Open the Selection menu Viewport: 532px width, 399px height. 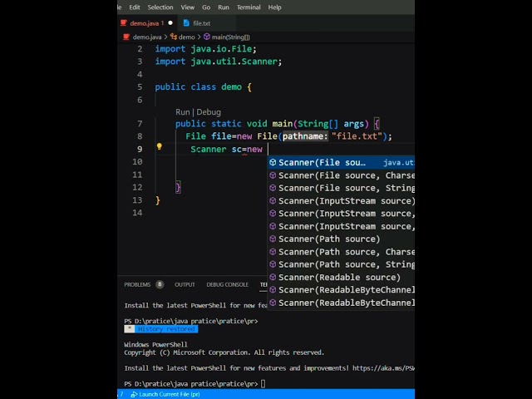pyautogui.click(x=160, y=7)
